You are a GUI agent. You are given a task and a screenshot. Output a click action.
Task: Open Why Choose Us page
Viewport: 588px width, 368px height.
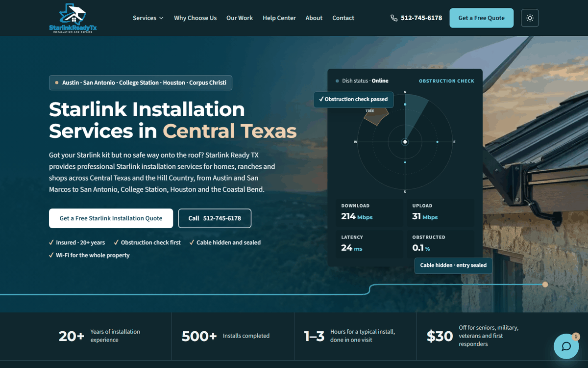click(195, 18)
